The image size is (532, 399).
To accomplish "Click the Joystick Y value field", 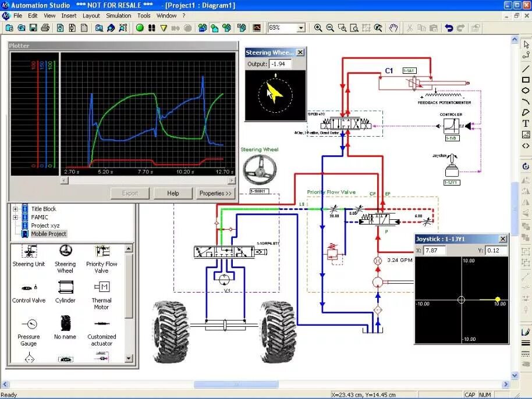I will coord(496,251).
